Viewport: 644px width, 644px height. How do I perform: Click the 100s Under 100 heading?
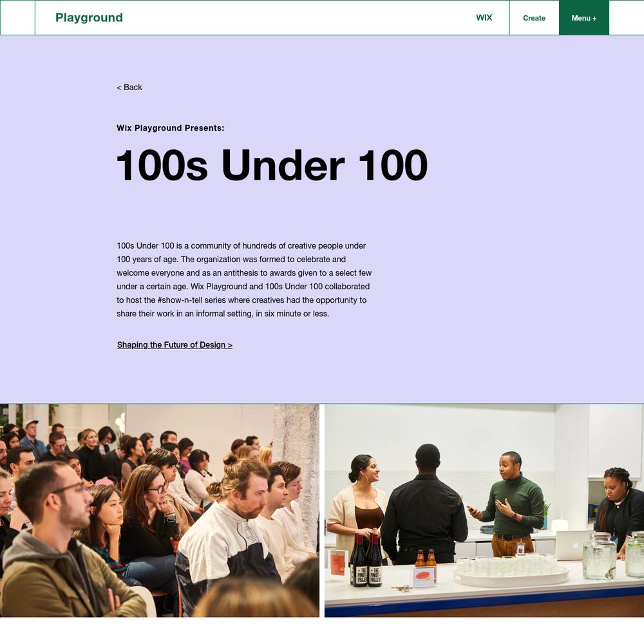[272, 165]
